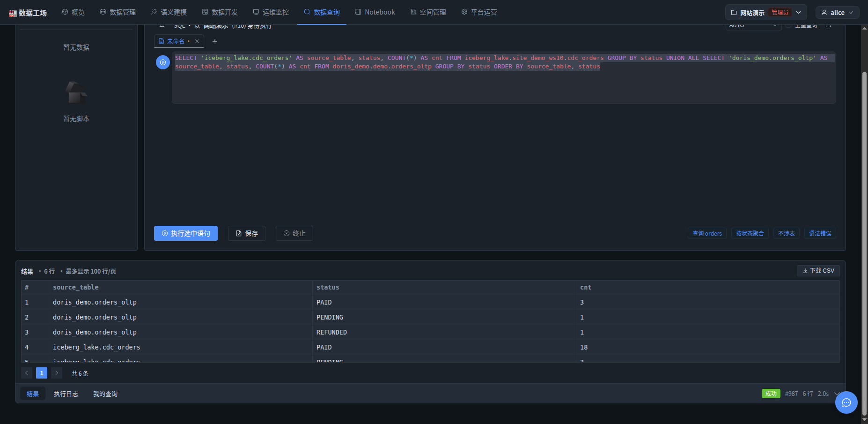Click the round run icon beside SQL

pos(163,62)
